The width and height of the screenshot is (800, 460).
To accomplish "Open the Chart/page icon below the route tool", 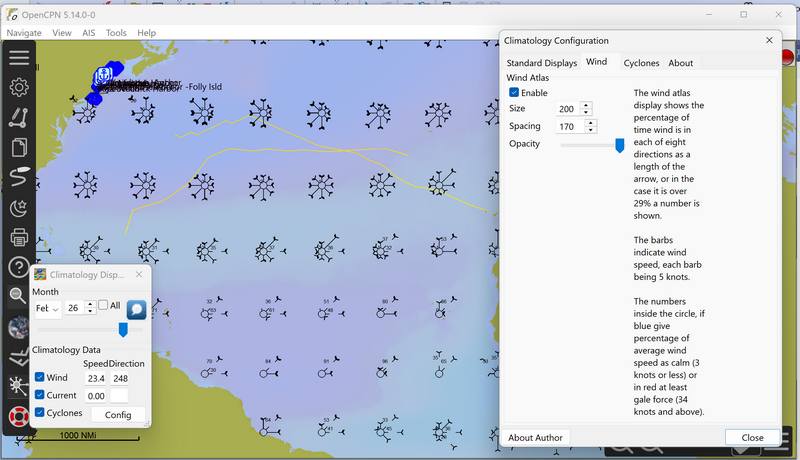I will 19,147.
